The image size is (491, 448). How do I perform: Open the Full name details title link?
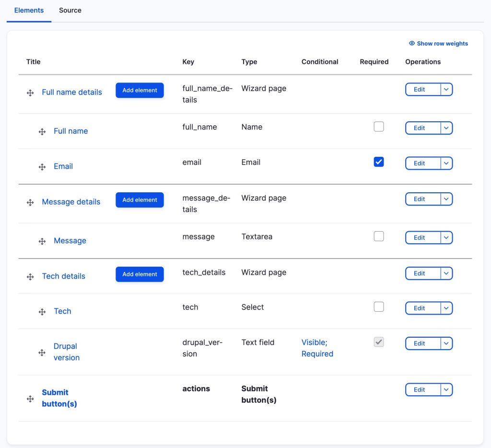tap(72, 93)
